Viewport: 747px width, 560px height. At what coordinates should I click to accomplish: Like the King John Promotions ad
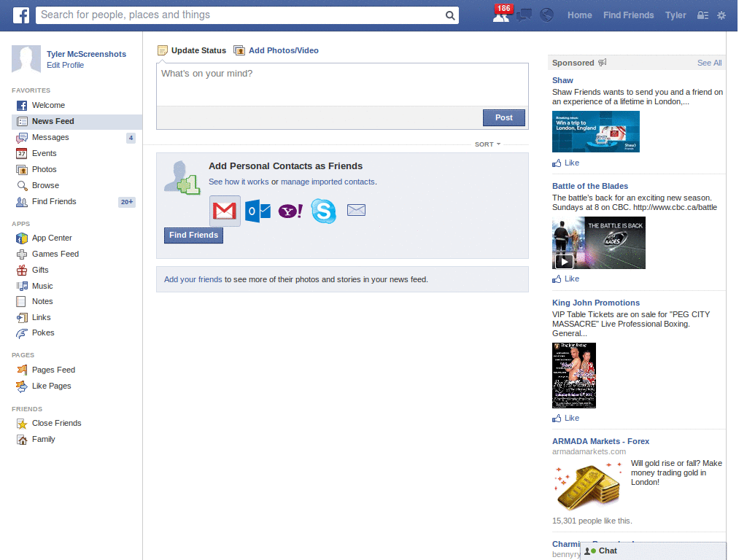click(566, 418)
